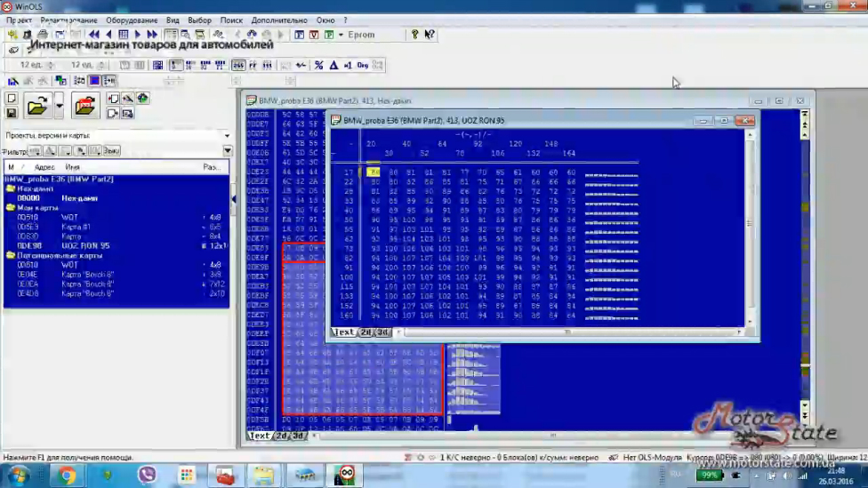Click the red folder import button
This screenshot has height=488, width=868.
tap(84, 106)
